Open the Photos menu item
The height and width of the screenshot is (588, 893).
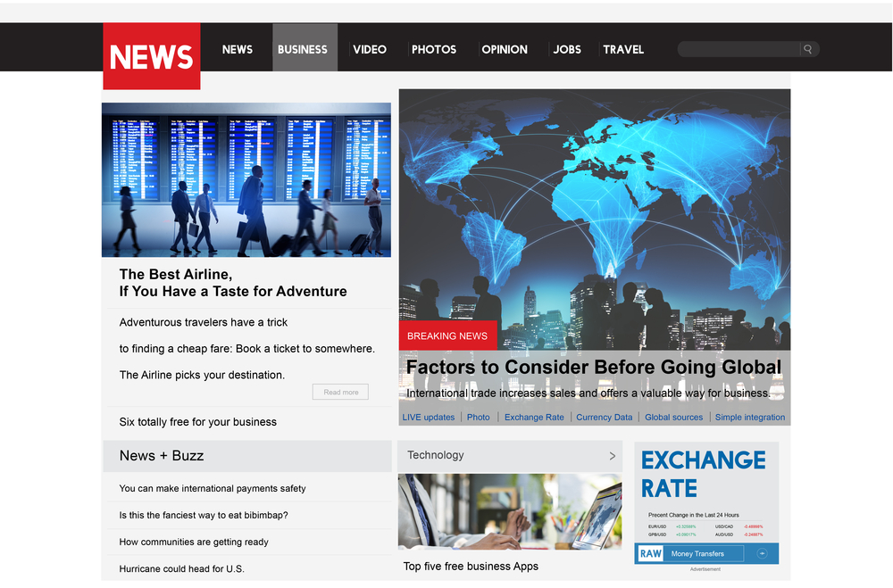point(434,49)
